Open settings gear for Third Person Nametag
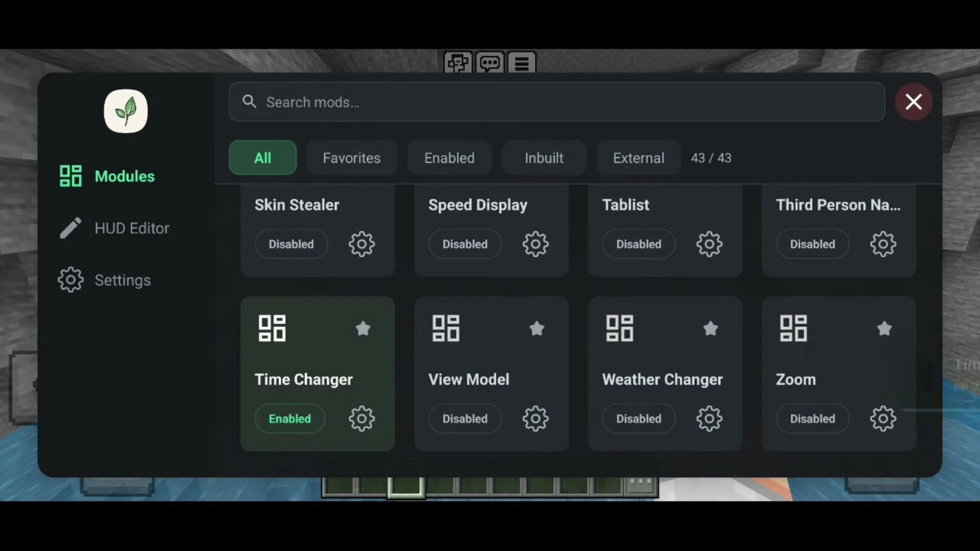Image resolution: width=980 pixels, height=551 pixels. (x=883, y=244)
